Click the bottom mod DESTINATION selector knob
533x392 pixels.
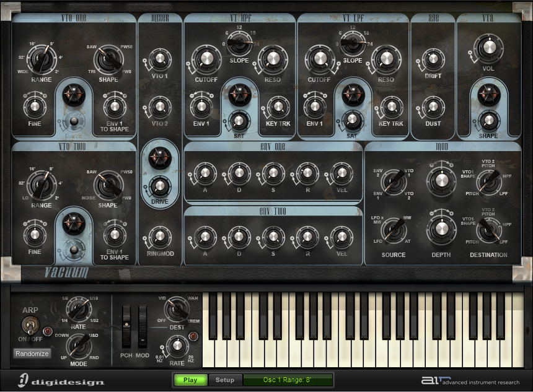click(x=489, y=230)
